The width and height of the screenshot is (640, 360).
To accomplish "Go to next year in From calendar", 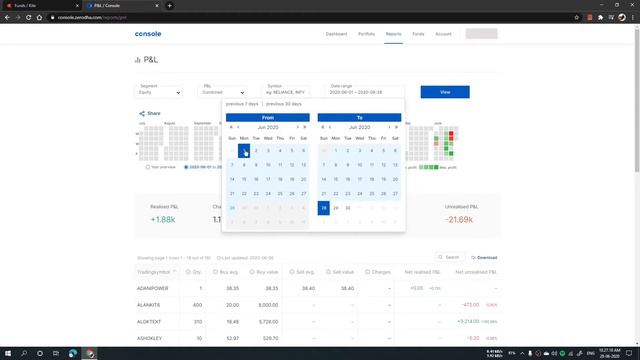I will point(304,127).
